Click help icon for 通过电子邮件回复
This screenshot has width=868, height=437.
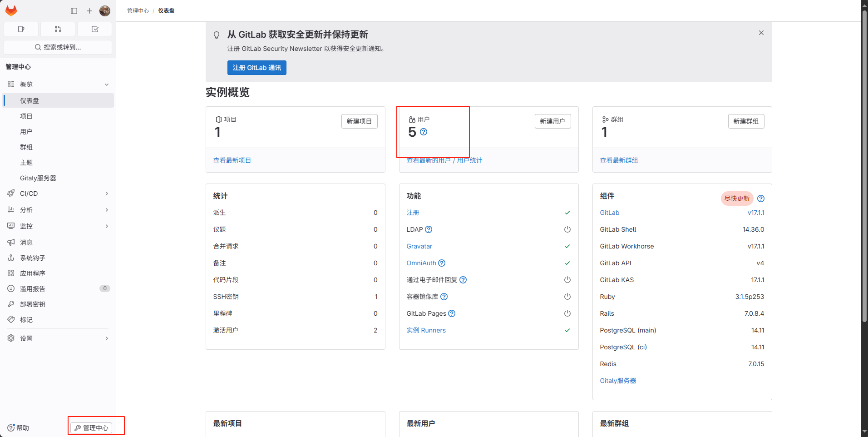coord(463,280)
